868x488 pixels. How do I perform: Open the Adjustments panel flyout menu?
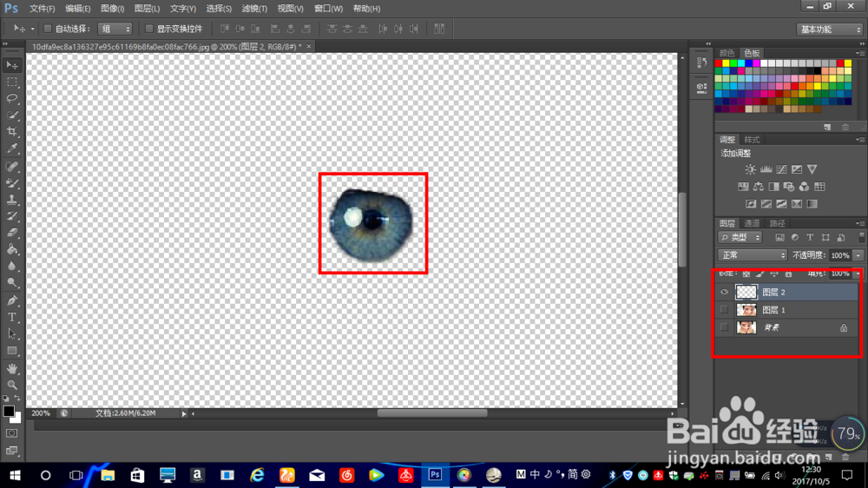859,140
